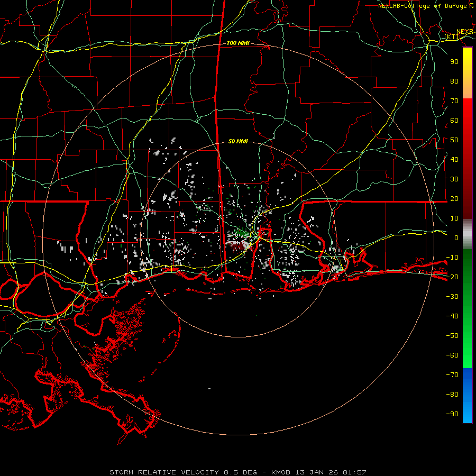Click the "100 NMI" range ring label
The height and width of the screenshot is (476, 476).
(x=238, y=43)
